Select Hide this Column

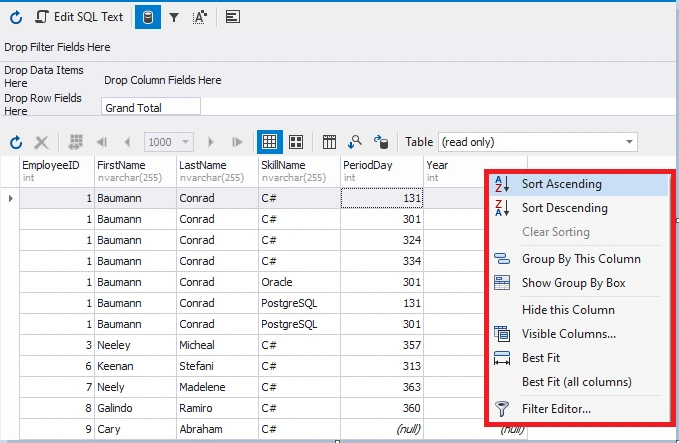[x=579, y=310]
